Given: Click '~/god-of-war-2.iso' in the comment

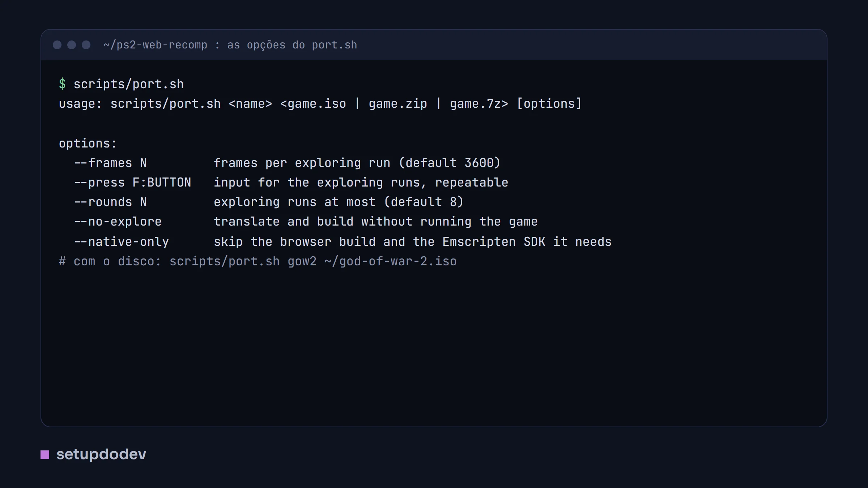Looking at the screenshot, I should (391, 261).
